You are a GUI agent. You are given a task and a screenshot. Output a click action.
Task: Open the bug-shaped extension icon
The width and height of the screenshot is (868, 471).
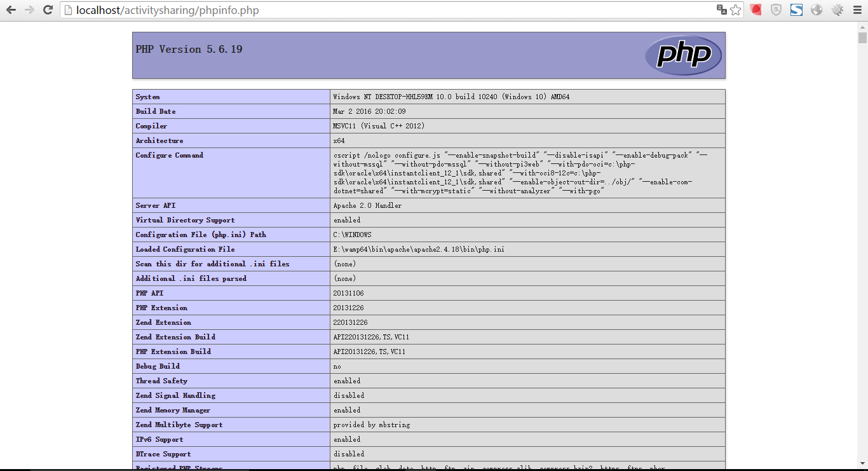[837, 10]
